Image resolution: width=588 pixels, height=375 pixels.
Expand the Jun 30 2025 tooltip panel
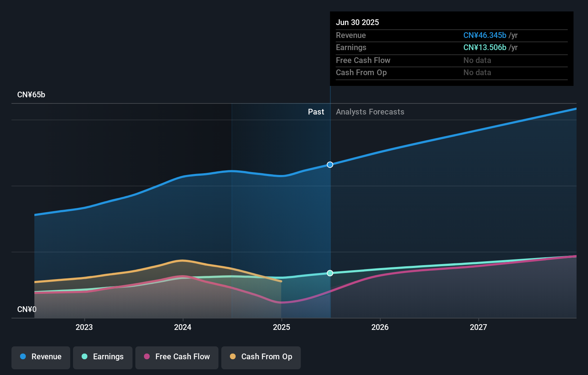[x=357, y=22]
